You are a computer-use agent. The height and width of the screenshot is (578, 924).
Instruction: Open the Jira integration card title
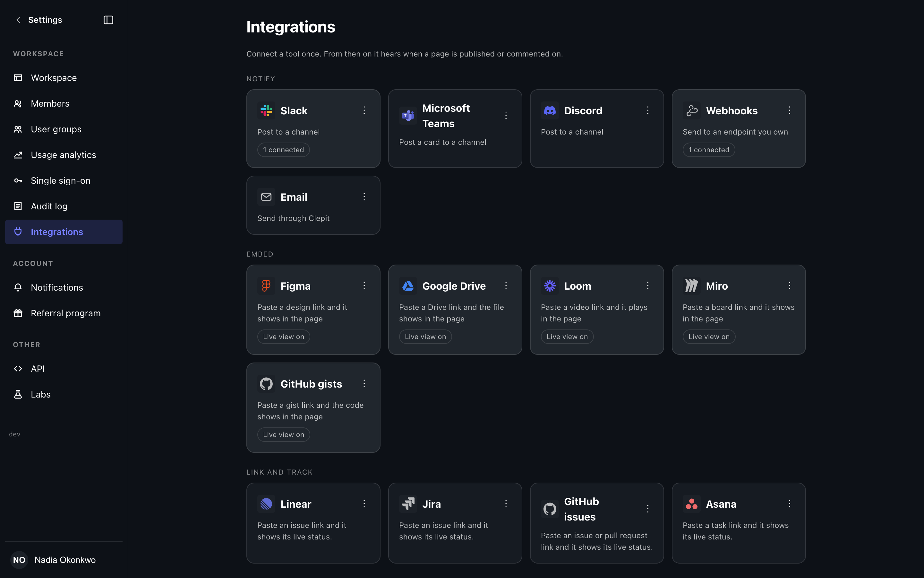click(x=432, y=504)
